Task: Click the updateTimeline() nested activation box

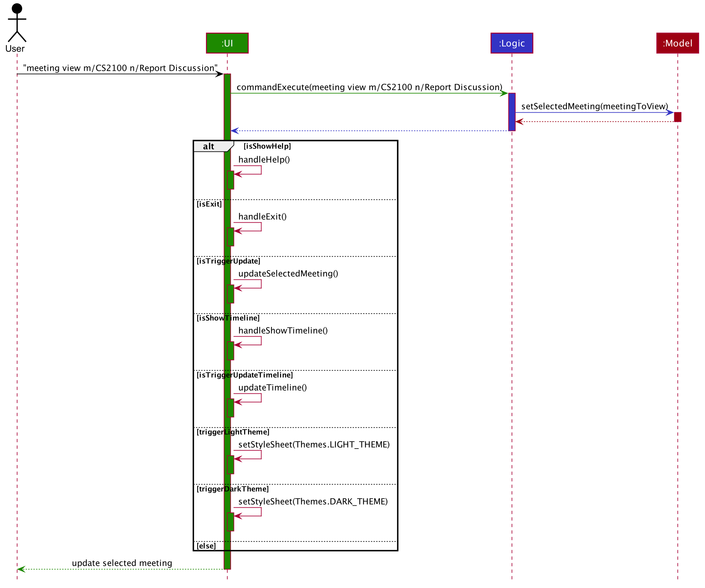Action: 230,408
